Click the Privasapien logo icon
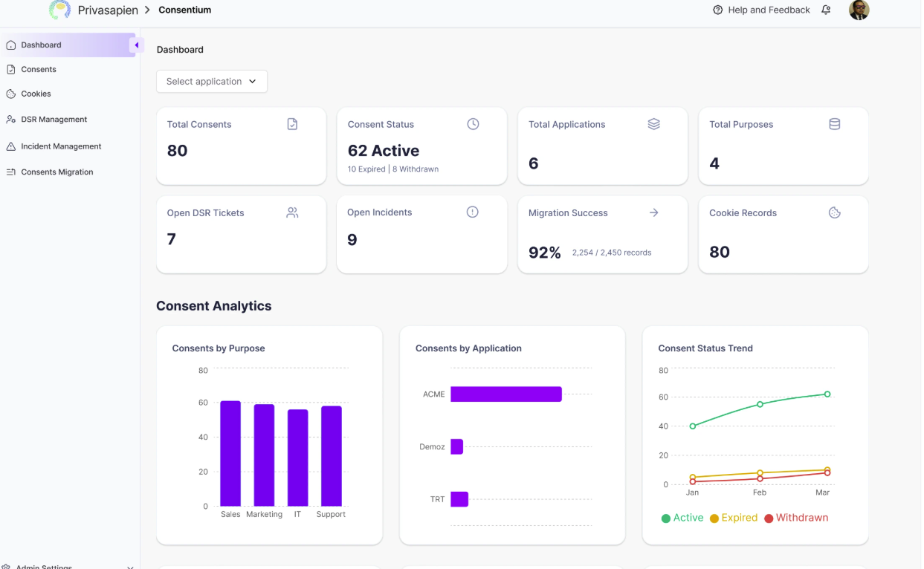Image resolution: width=924 pixels, height=569 pixels. pyautogui.click(x=59, y=10)
